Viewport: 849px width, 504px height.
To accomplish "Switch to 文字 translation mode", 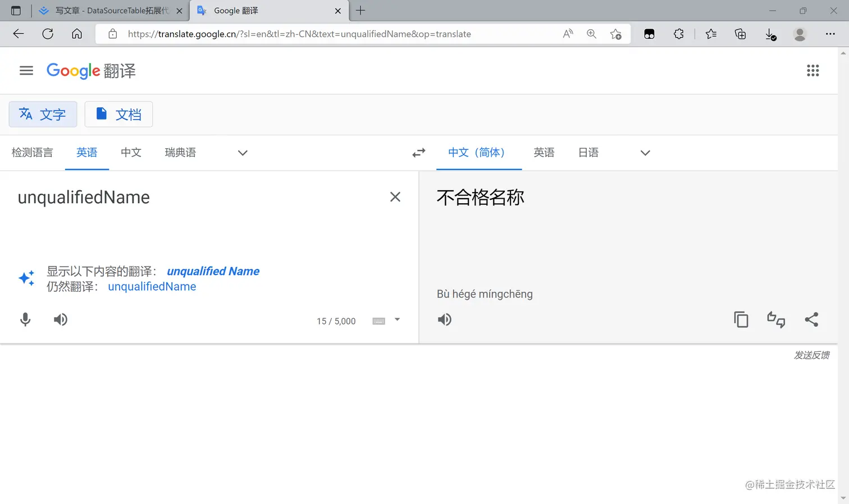I will click(43, 114).
